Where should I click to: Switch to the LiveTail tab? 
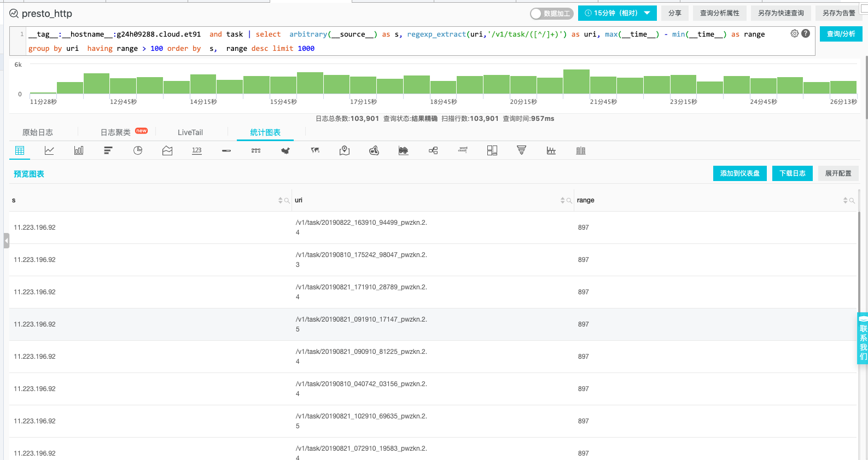tap(190, 132)
